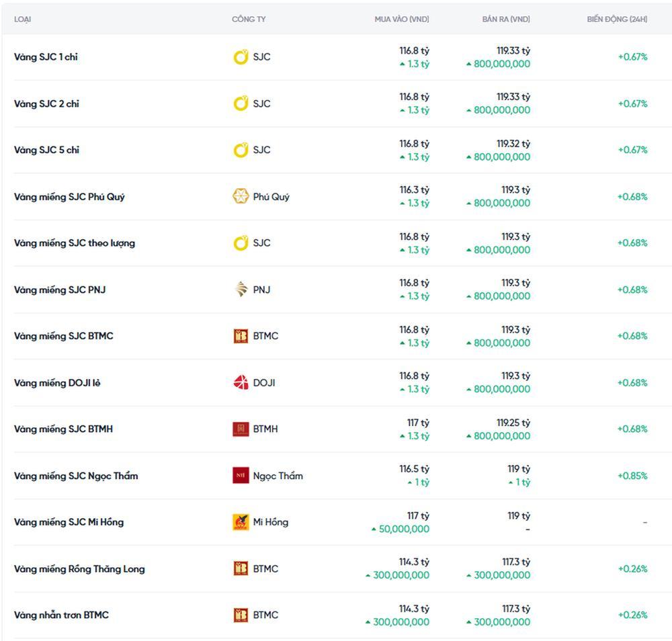Click 114.3 tỷ buy price for Vàng nhẫn trơn BTMC

coord(414,609)
